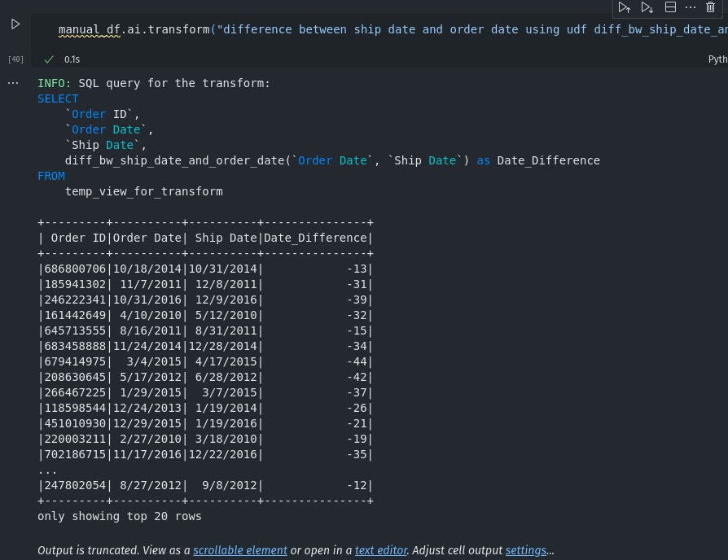Viewport: 728px width, 560px height.
Task: Open output actions ellipsis beside the output
Action: pos(13,83)
